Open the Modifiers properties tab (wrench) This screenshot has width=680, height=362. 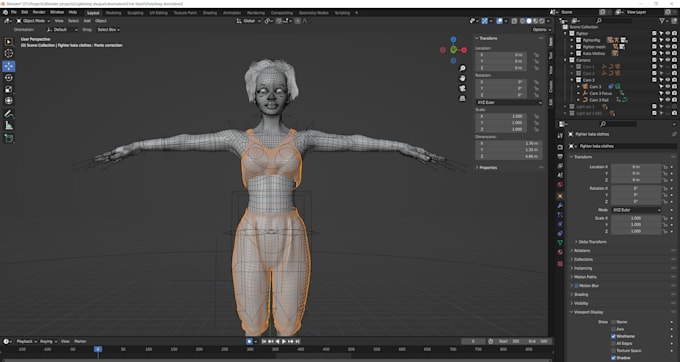coord(560,205)
